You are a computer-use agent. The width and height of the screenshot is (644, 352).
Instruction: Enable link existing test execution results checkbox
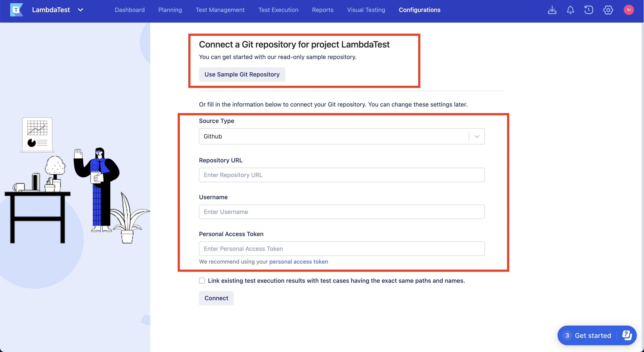202,280
